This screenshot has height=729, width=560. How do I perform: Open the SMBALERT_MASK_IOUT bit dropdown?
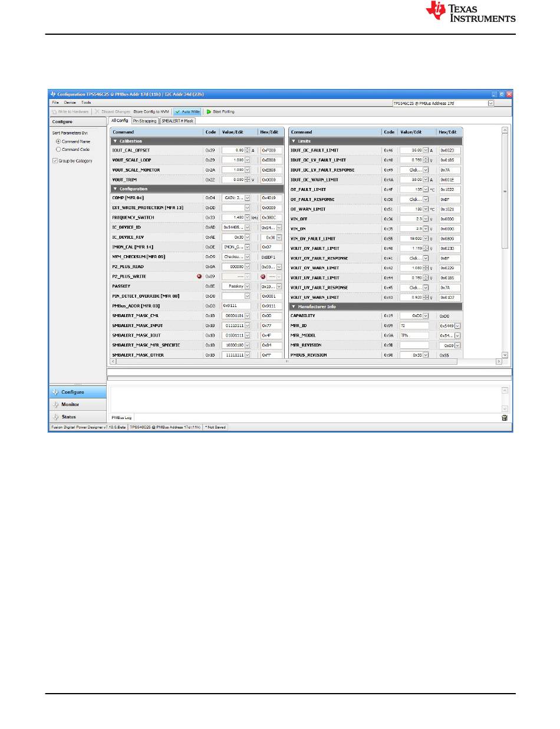[x=248, y=335]
